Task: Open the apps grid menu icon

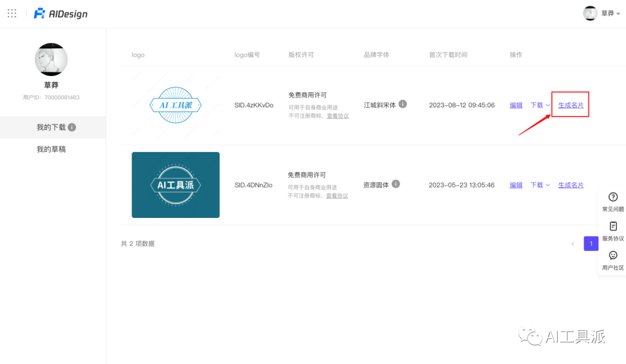Action: coord(12,13)
